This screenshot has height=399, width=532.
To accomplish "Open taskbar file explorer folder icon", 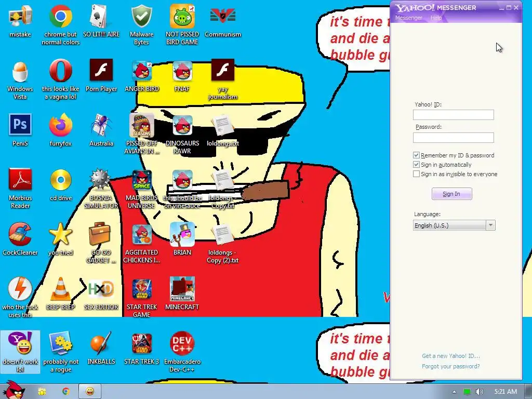I will 42,391.
